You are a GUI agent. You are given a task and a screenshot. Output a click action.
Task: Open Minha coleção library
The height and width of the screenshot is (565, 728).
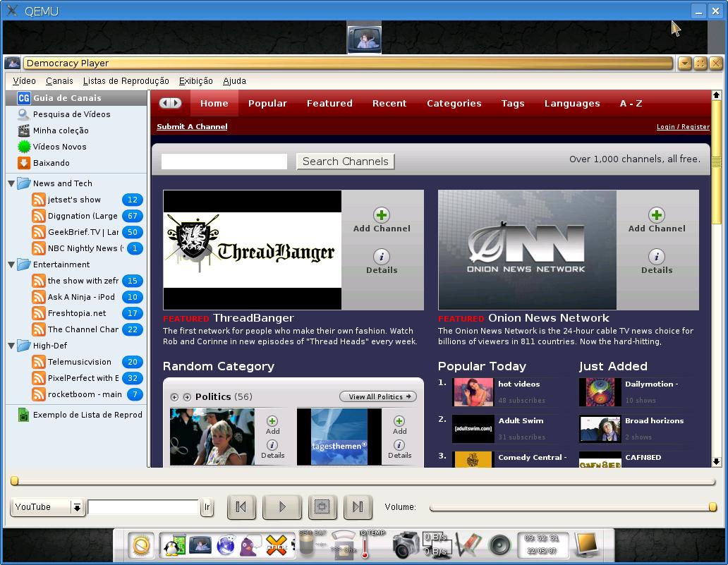pos(77,130)
